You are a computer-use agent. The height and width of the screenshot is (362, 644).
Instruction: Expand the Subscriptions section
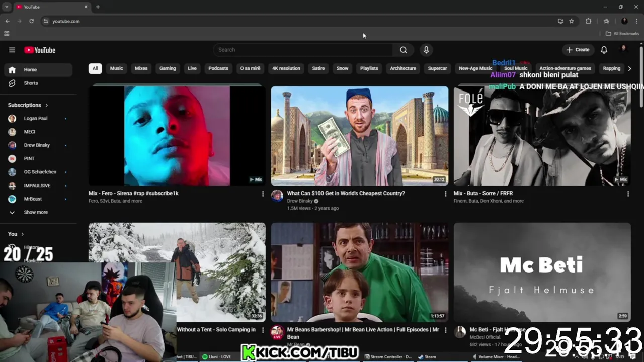pos(28,105)
